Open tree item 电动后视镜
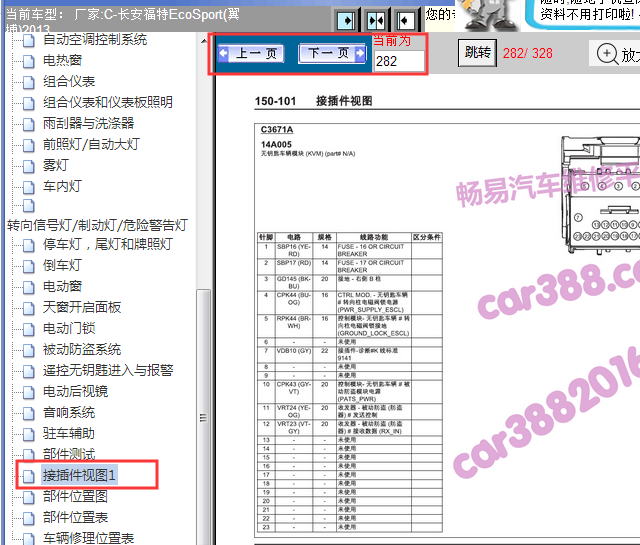Viewport: 640px width, 545px height. click(x=76, y=392)
